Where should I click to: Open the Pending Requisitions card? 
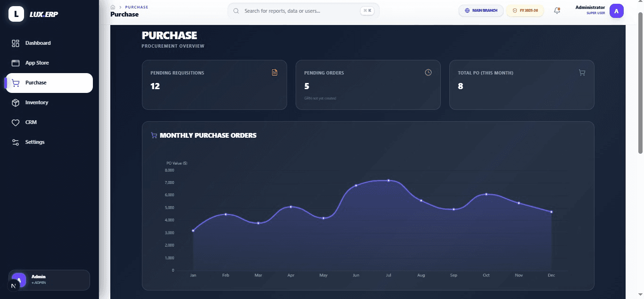(x=214, y=85)
